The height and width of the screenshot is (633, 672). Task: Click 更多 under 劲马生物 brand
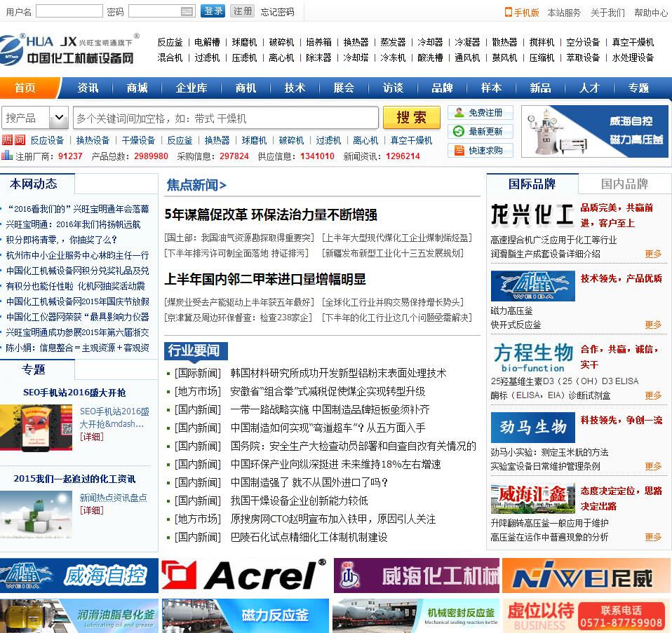coord(653,466)
